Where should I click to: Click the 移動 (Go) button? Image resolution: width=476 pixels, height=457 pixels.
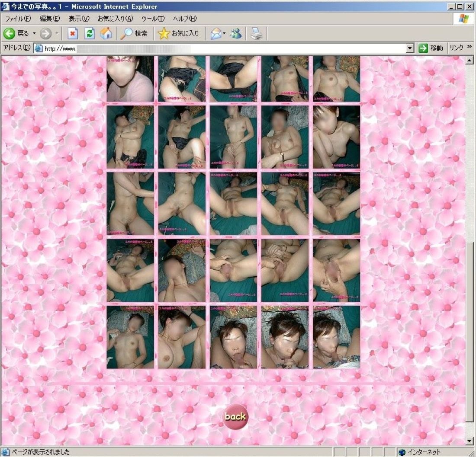[431, 48]
